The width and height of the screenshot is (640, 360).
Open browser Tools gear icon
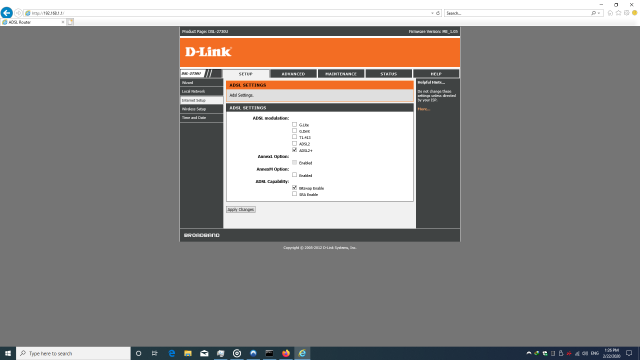pyautogui.click(x=627, y=13)
